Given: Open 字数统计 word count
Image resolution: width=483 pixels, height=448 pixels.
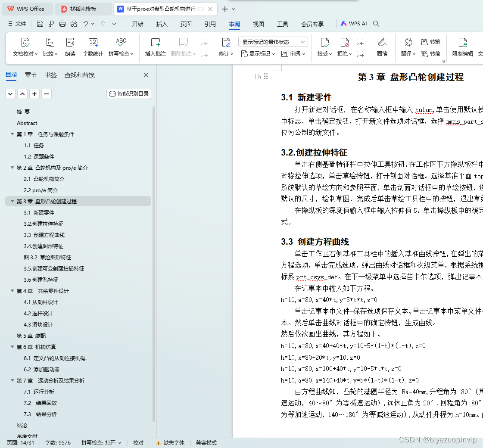Looking at the screenshot, I should (x=93, y=47).
